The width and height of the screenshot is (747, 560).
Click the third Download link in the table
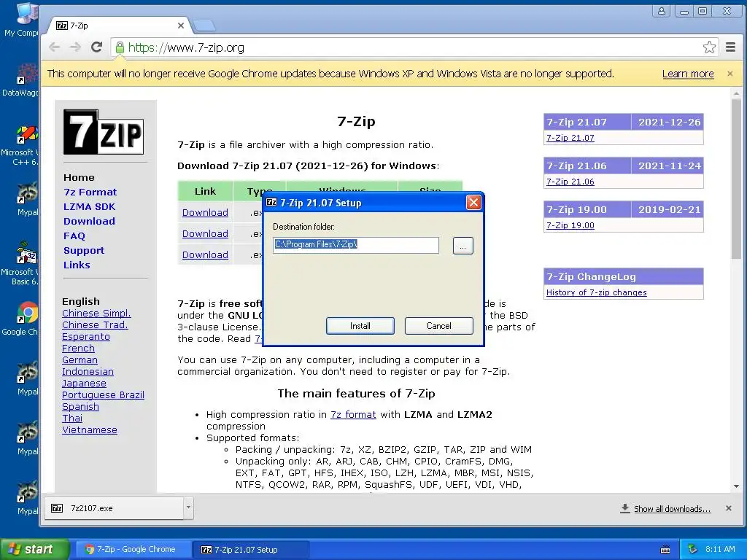pos(205,254)
